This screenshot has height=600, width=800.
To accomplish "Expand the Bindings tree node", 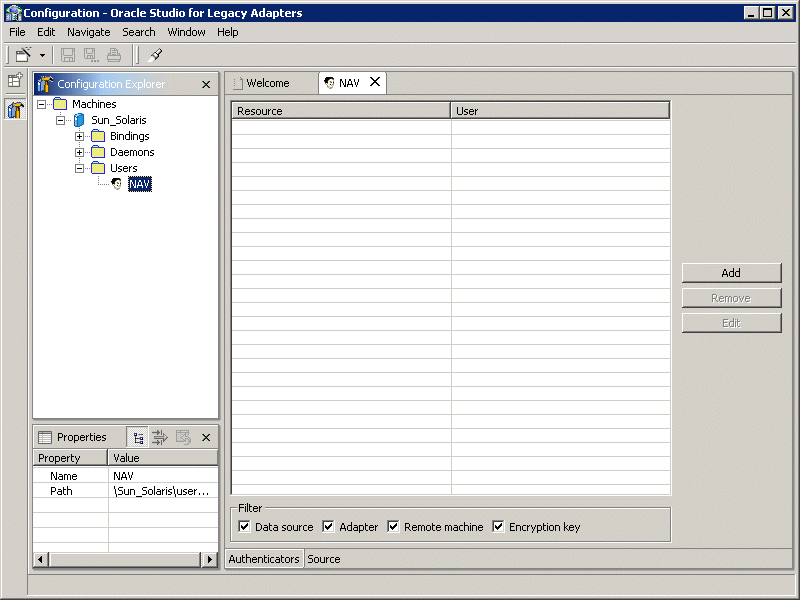I will click(x=79, y=136).
